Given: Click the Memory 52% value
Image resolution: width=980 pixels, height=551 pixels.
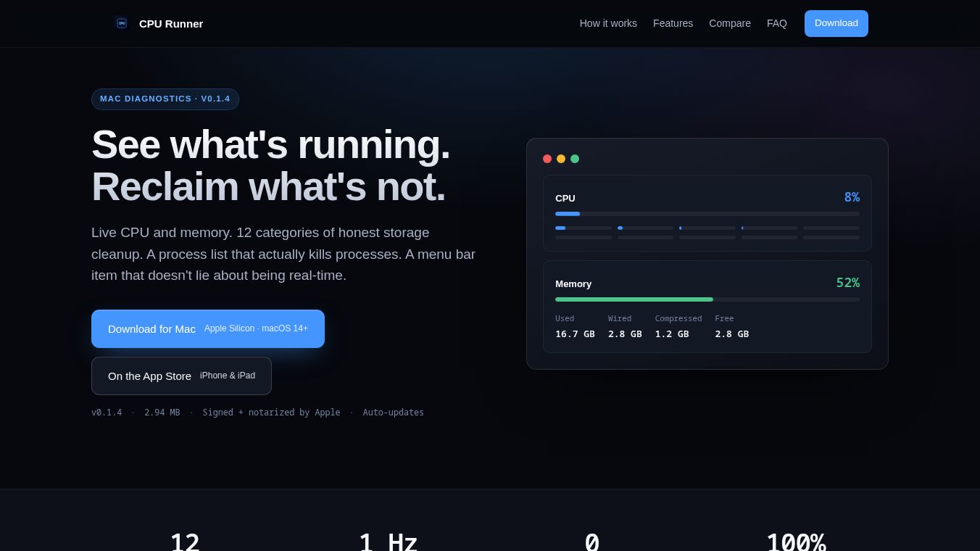Looking at the screenshot, I should (x=848, y=283).
